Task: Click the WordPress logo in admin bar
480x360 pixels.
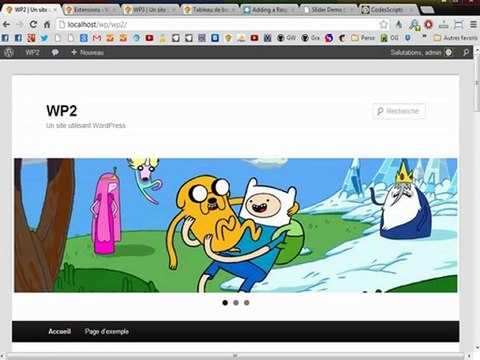Action: 9,52
